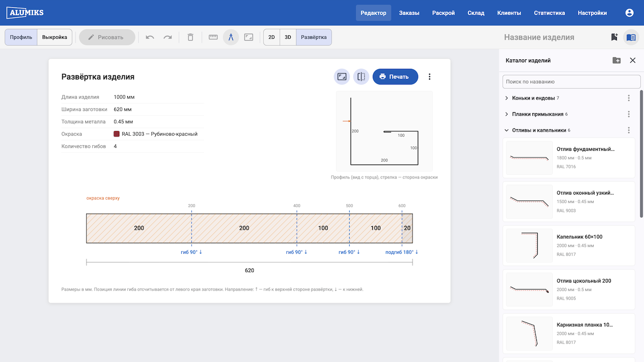Screen dimensions: 644x362
Task: Redo the last action
Action: 168,37
